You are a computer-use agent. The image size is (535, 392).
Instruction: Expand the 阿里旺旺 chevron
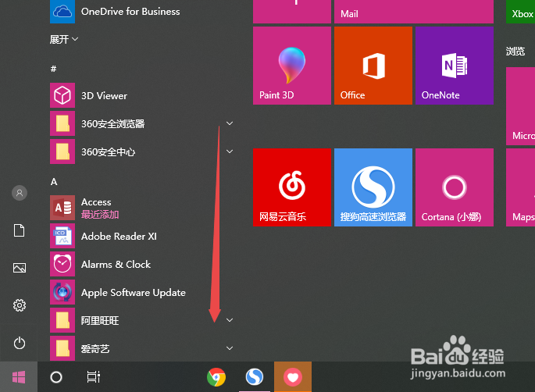[x=230, y=320]
